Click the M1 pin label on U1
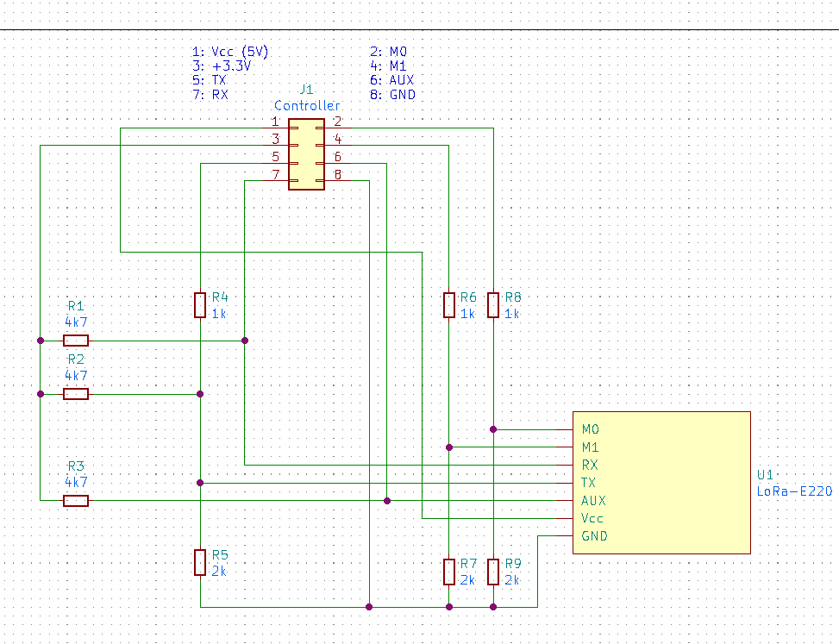The width and height of the screenshot is (839, 644). click(x=590, y=447)
